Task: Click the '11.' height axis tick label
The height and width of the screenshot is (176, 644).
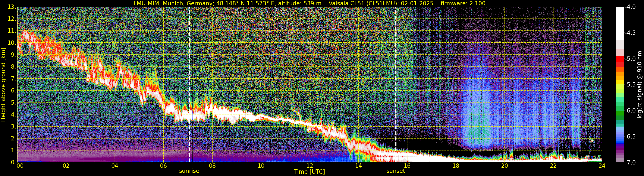Action: [12, 31]
